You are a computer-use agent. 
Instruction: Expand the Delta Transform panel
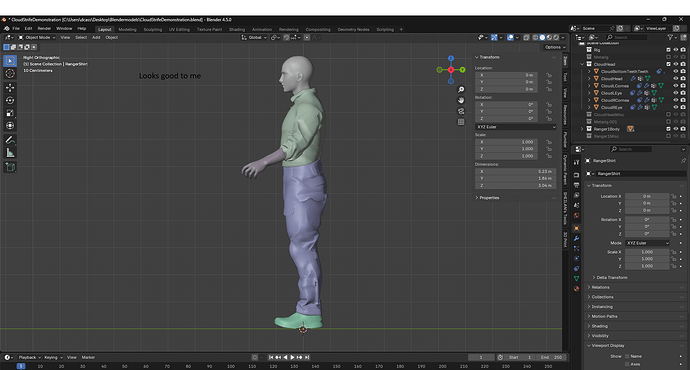[611, 278]
